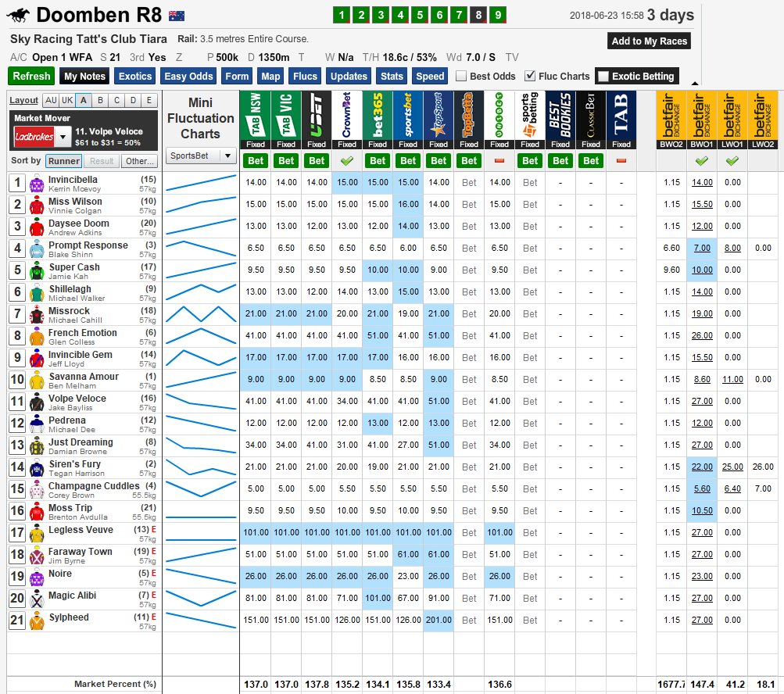Click the Betfair BWO2 column logo
The width and height of the screenshot is (784, 694).
[x=671, y=115]
